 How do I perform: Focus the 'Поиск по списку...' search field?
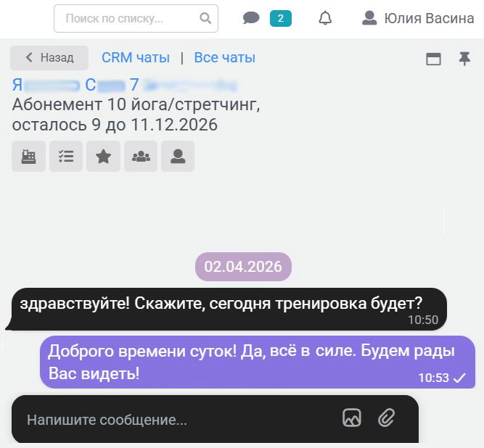[136, 19]
